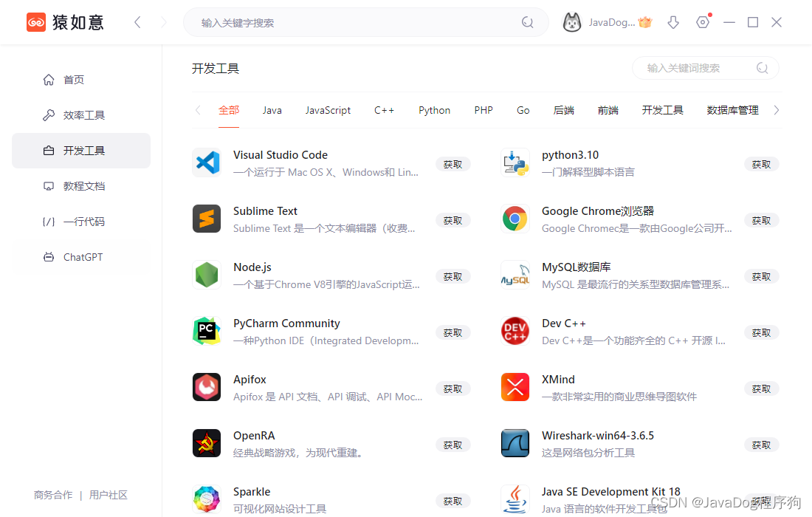The image size is (812, 517).
Task: Open the Node.js hexagon icon
Action: [207, 275]
